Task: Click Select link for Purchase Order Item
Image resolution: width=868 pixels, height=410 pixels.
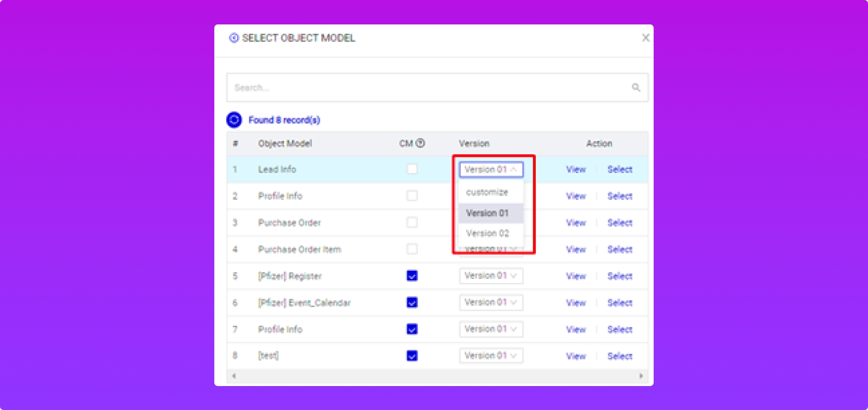Action: (x=619, y=250)
